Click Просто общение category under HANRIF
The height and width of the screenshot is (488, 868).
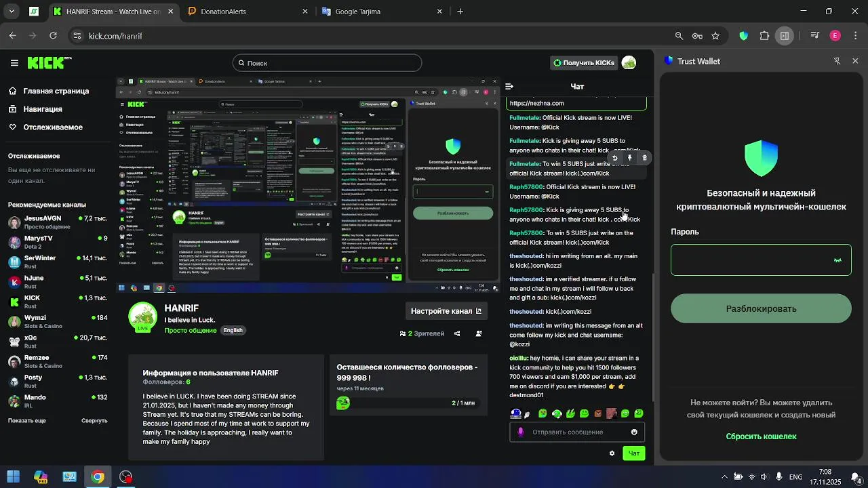click(190, 331)
